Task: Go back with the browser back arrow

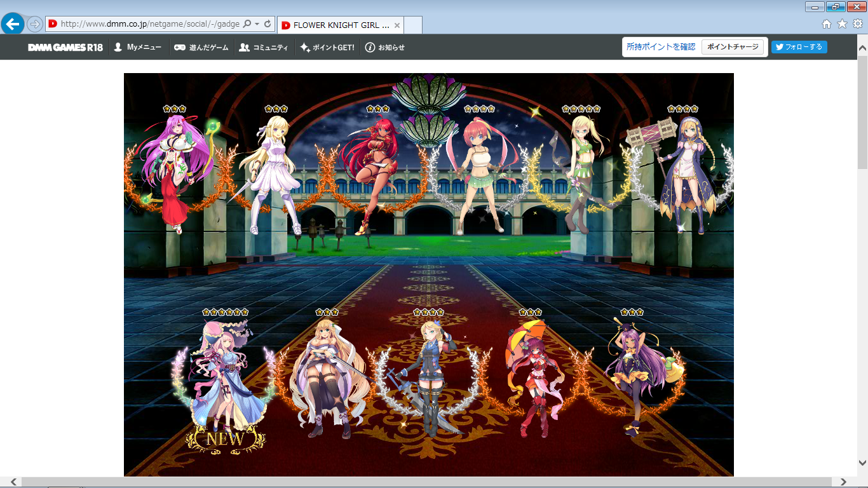Action: coord(13,24)
